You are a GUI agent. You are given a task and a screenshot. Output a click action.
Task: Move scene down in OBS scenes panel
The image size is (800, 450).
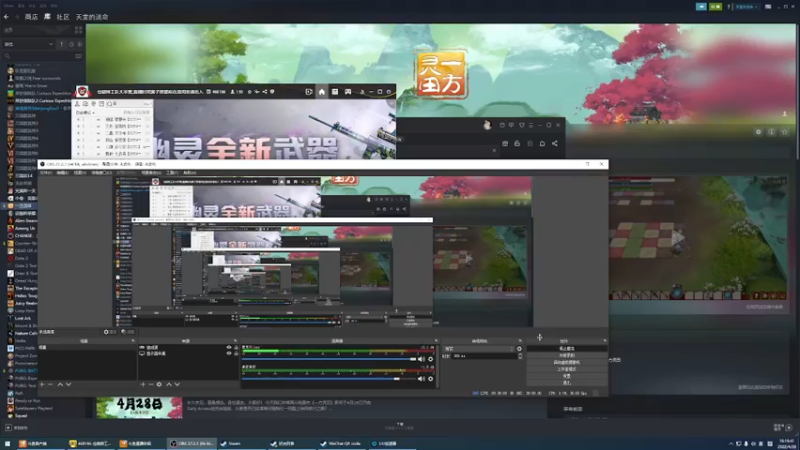pos(68,384)
